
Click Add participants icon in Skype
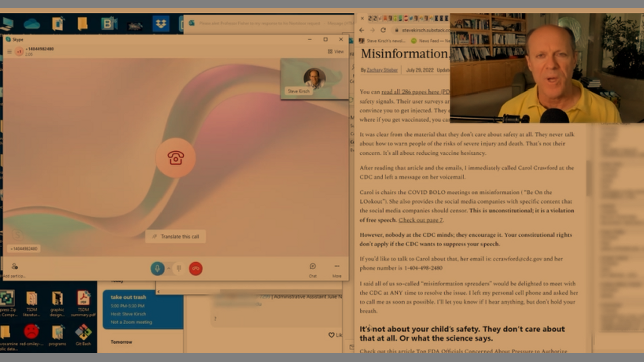coord(14,267)
